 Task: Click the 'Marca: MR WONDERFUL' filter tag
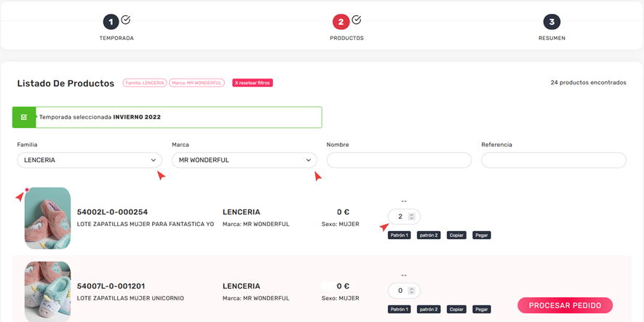(196, 83)
